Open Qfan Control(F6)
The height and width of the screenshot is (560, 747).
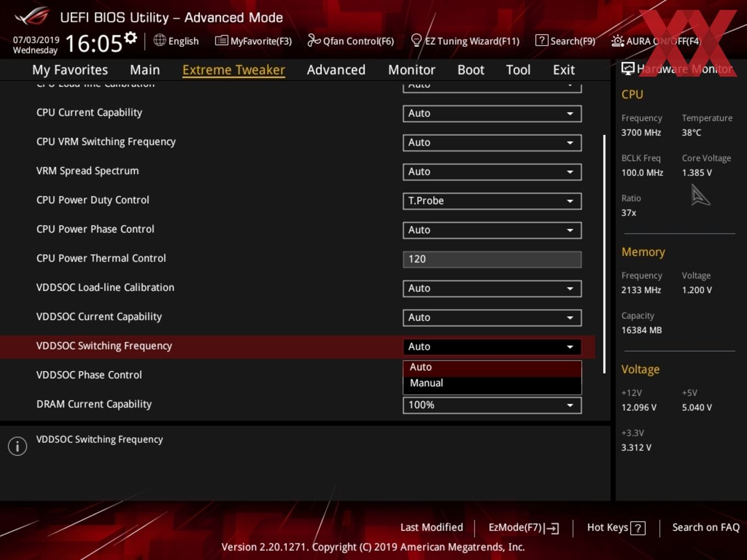351,41
